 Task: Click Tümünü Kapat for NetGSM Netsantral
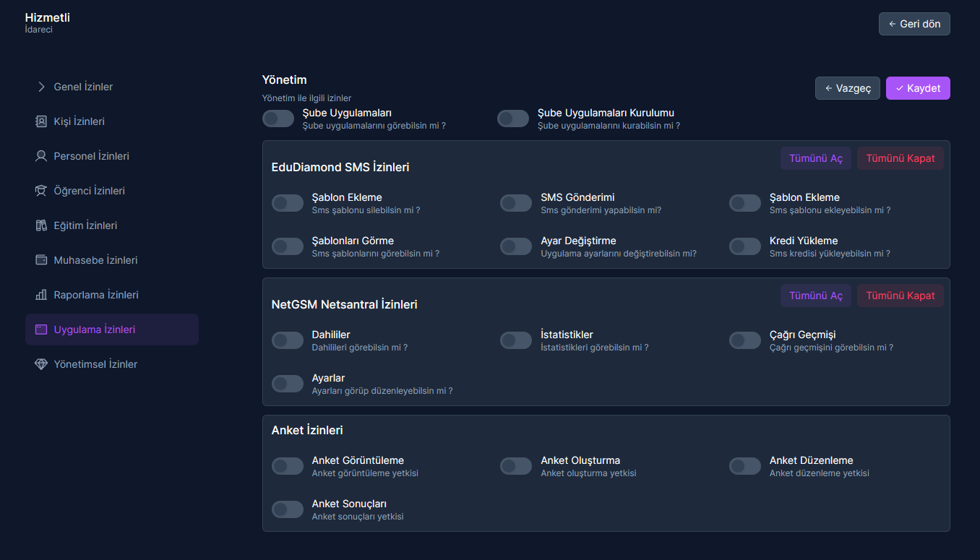[901, 296]
